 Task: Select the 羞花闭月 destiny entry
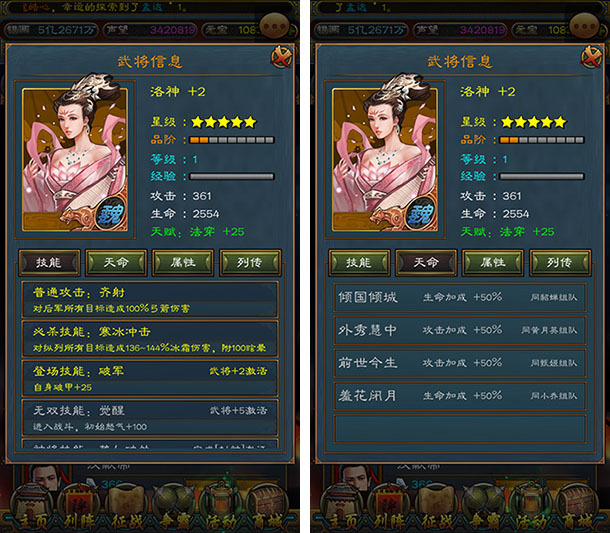[x=460, y=396]
